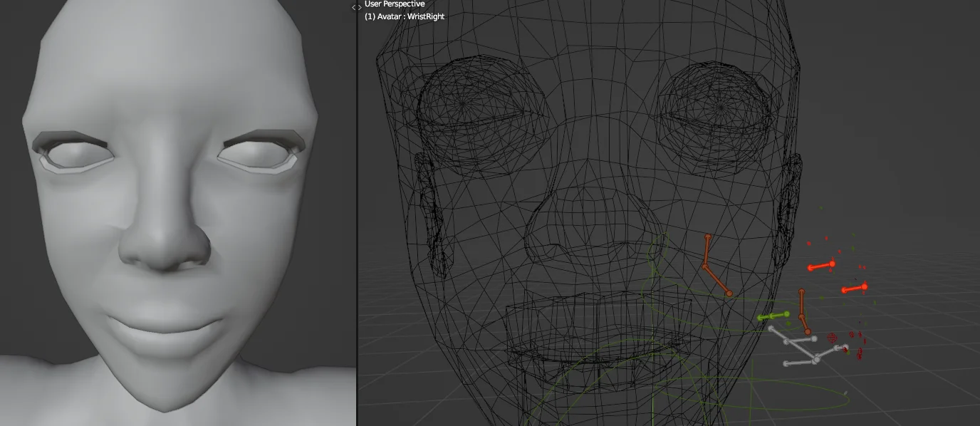Select the upper orange bone on the cheek
This screenshot has height=426, width=980.
point(707,252)
